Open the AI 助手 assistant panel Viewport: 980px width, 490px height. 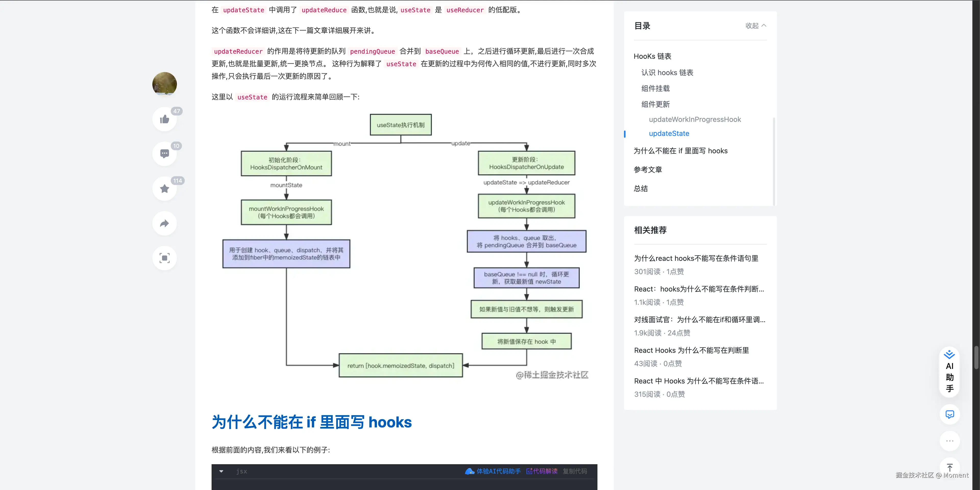[x=949, y=372]
